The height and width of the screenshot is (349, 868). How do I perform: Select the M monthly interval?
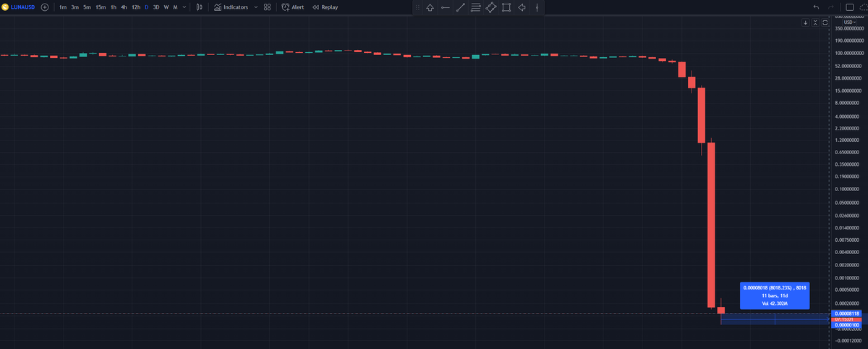(x=175, y=7)
